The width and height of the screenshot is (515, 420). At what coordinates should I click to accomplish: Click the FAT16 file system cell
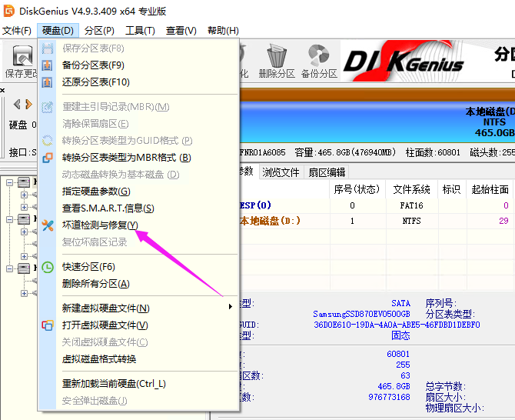[x=411, y=205]
